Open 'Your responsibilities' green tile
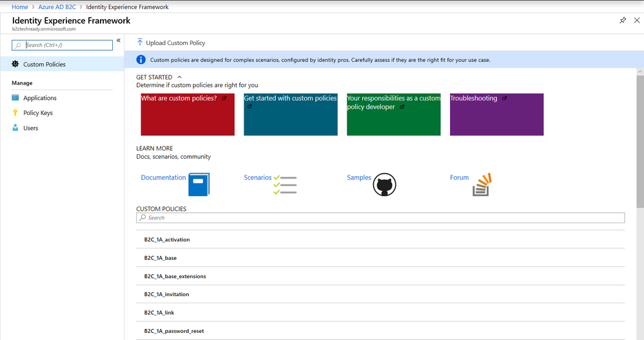Screen dimensions: 644x340 tap(393, 114)
